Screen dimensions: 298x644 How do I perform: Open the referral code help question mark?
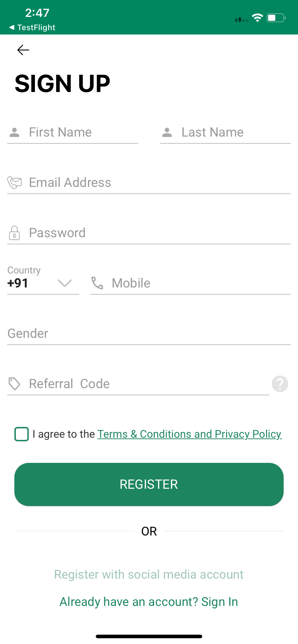280,384
